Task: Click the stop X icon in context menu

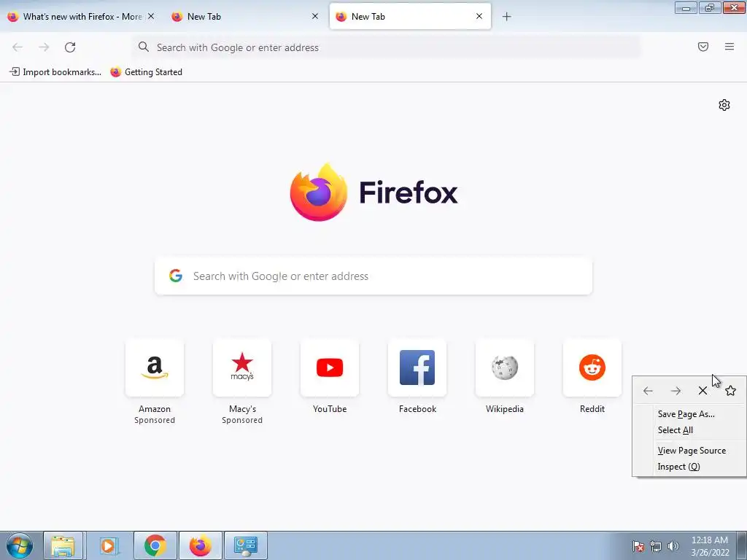Action: tap(703, 391)
